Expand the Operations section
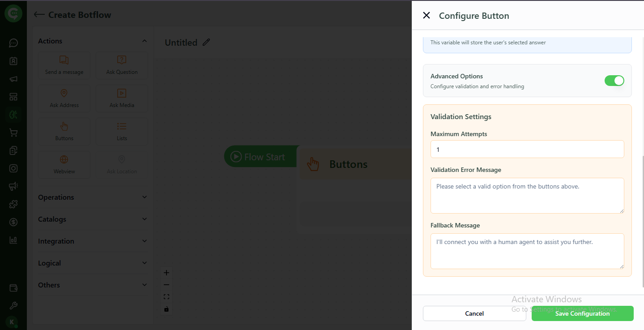Viewport: 644px width, 330px height. 92,197
